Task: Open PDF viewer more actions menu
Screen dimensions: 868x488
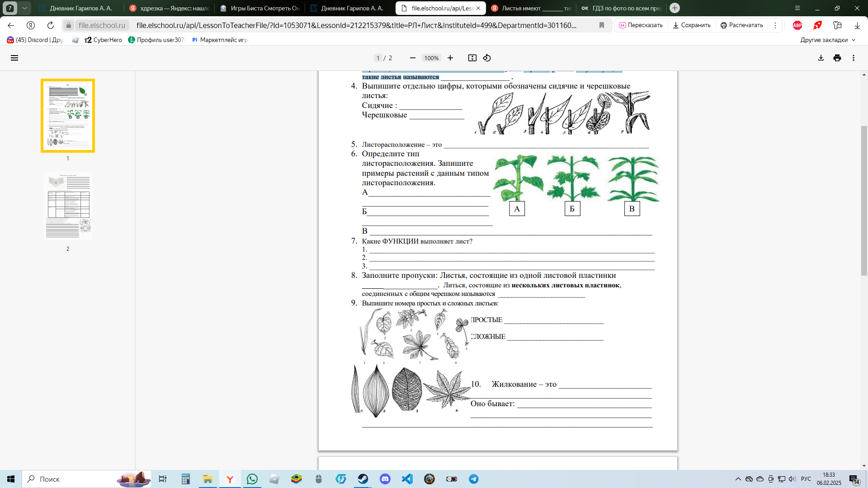Action: [854, 58]
